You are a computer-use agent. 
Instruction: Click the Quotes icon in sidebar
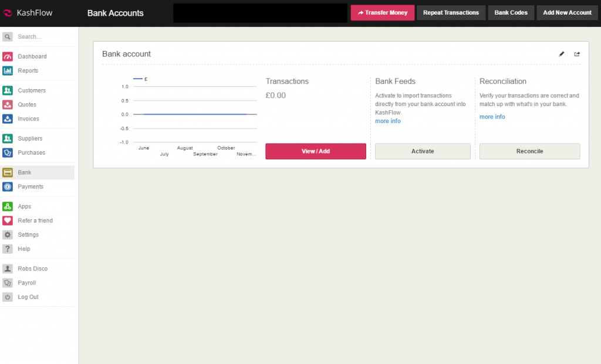[7, 105]
